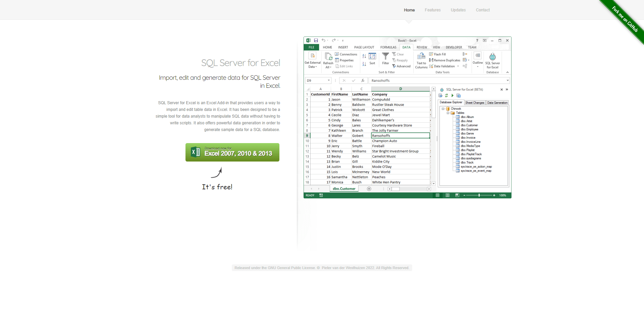
Task: Close the SQL Server for Excel task pane
Action: pos(501,89)
